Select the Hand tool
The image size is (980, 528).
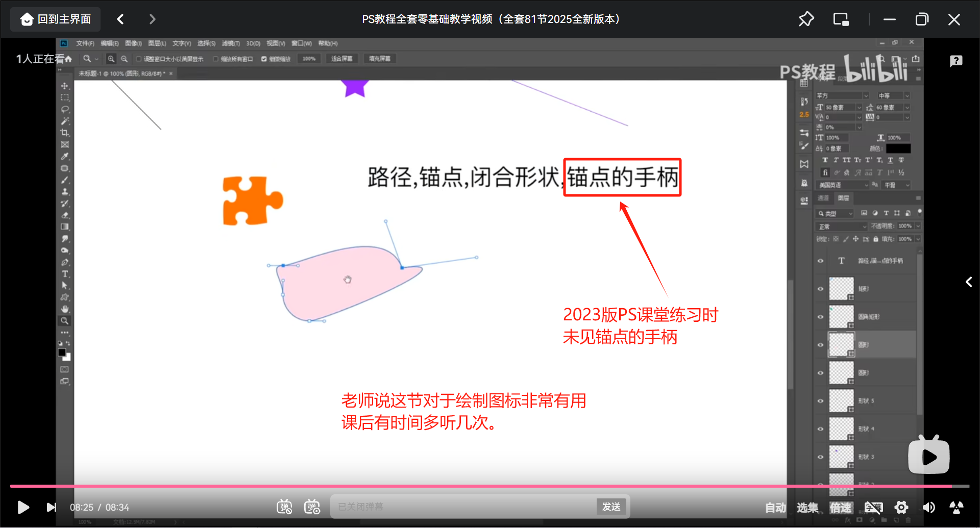(x=65, y=309)
